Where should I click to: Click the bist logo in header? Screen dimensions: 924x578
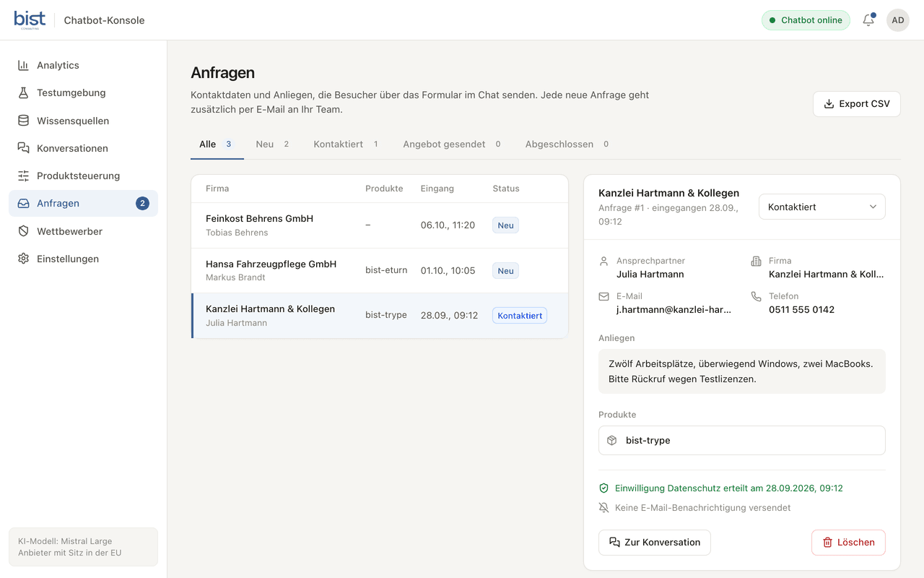30,20
